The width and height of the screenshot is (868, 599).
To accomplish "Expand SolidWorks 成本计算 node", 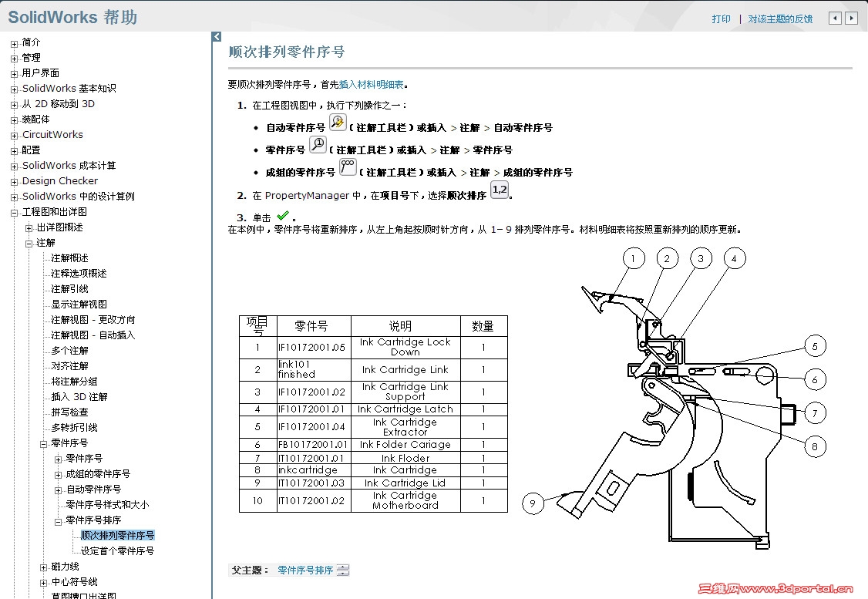I will click(x=15, y=166).
